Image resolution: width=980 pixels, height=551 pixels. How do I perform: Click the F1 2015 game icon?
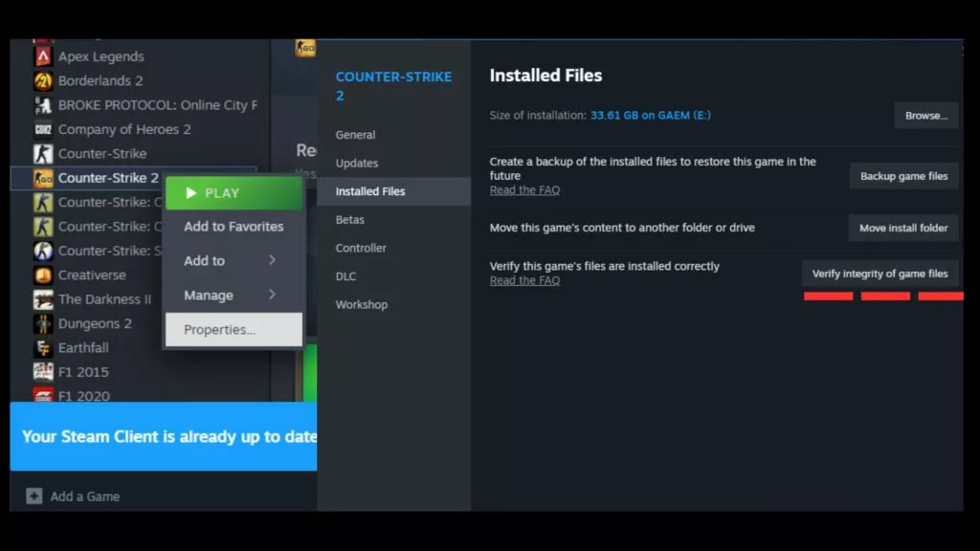click(43, 372)
